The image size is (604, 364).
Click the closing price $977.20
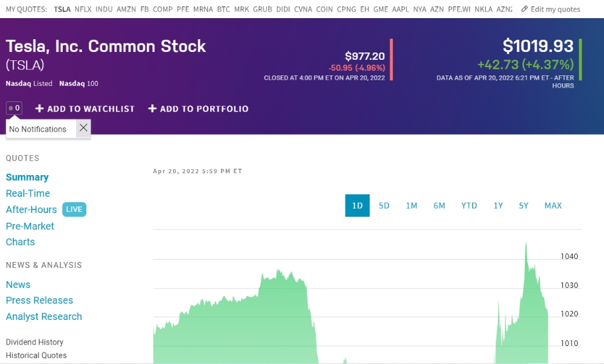pyautogui.click(x=365, y=56)
